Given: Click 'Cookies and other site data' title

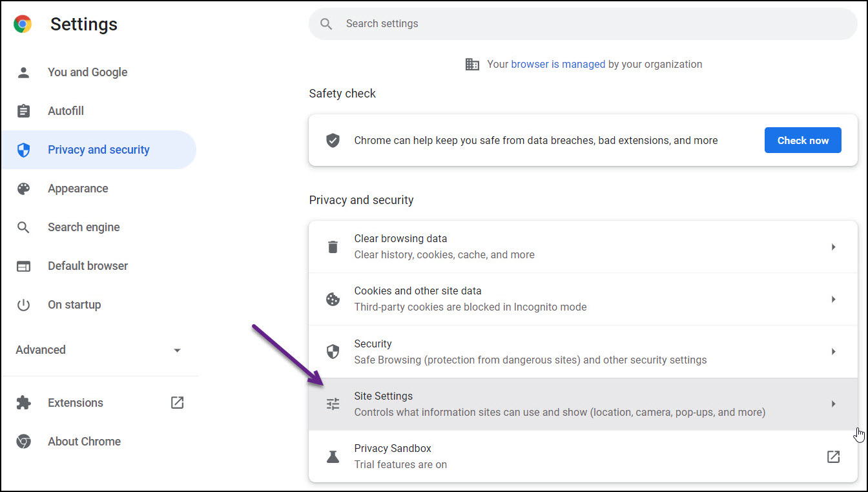Looking at the screenshot, I should click(x=418, y=291).
